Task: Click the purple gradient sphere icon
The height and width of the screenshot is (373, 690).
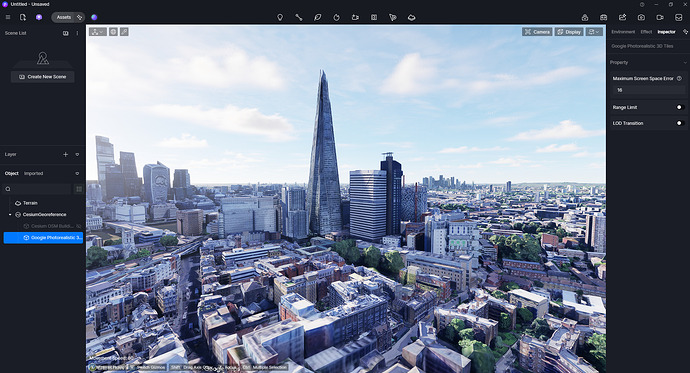Action: (94, 17)
